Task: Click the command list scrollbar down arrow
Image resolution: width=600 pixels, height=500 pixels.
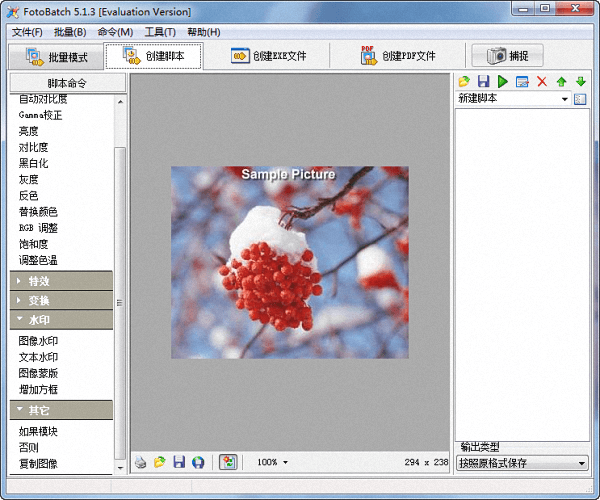Action: [120, 467]
